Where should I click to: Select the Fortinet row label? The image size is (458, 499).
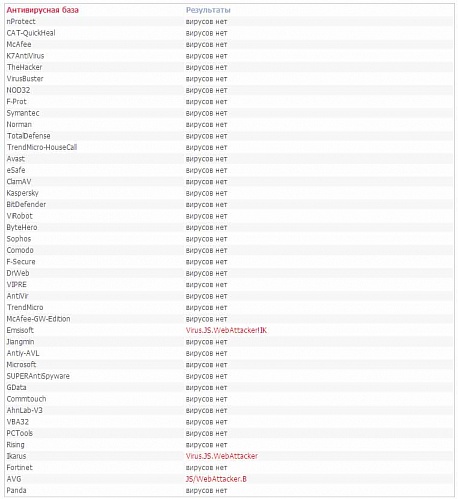[19, 467]
